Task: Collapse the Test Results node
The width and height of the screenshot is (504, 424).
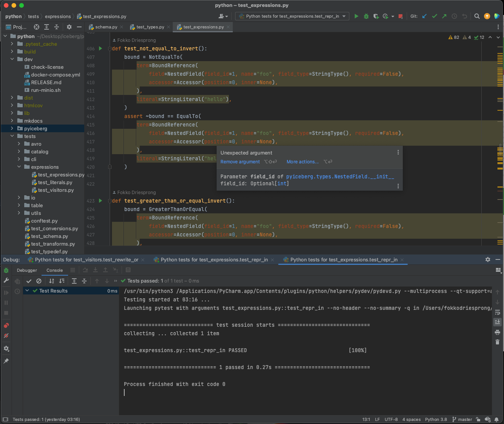Action: tap(27, 291)
